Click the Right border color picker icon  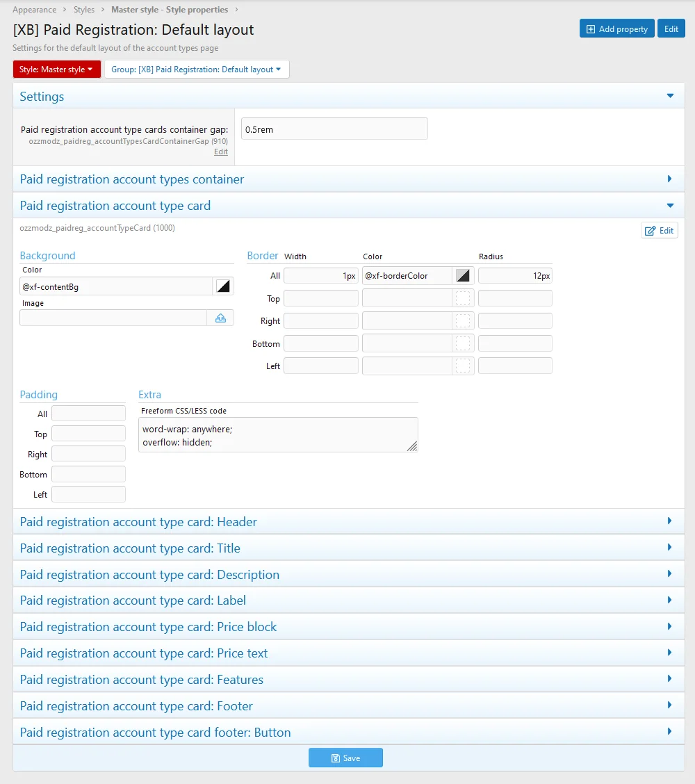(463, 320)
